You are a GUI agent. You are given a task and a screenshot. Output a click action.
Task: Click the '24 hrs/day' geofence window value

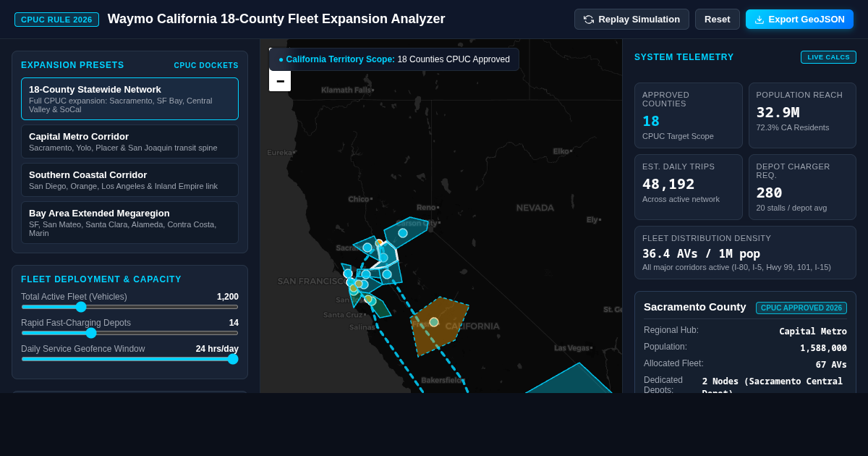(217, 349)
